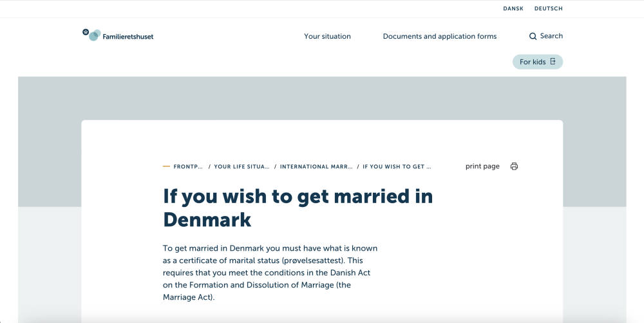Click the orange dash before breadcrumbs

click(x=166, y=166)
